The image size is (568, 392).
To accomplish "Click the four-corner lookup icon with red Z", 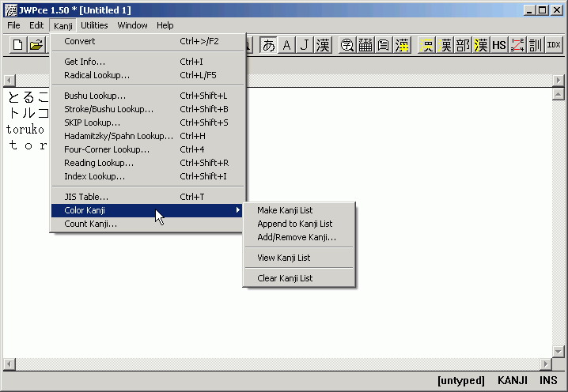I will (517, 45).
